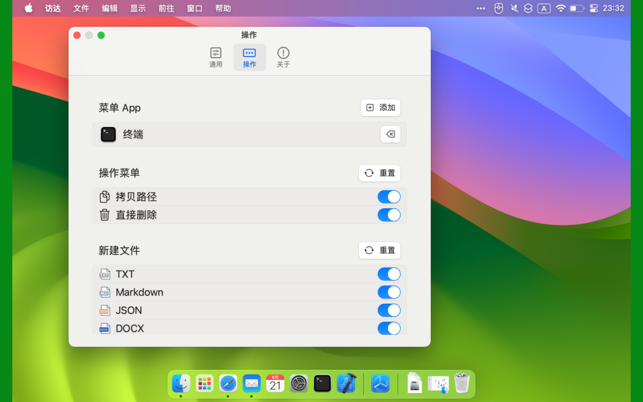Open the 访达 menu
This screenshot has width=643, height=402.
point(53,8)
